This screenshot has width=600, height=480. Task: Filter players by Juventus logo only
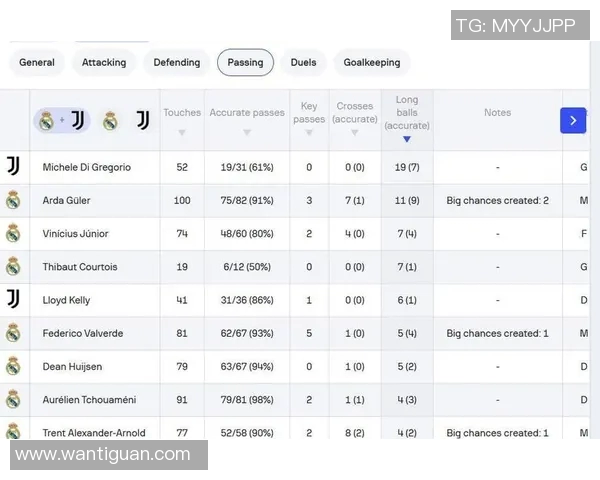pyautogui.click(x=142, y=121)
